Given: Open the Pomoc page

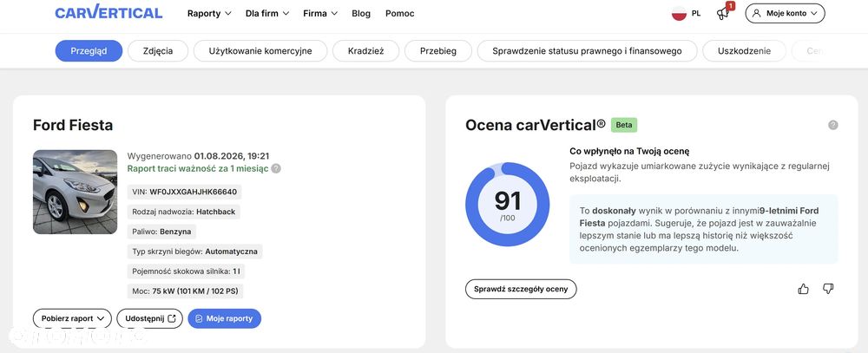Looking at the screenshot, I should point(399,13).
